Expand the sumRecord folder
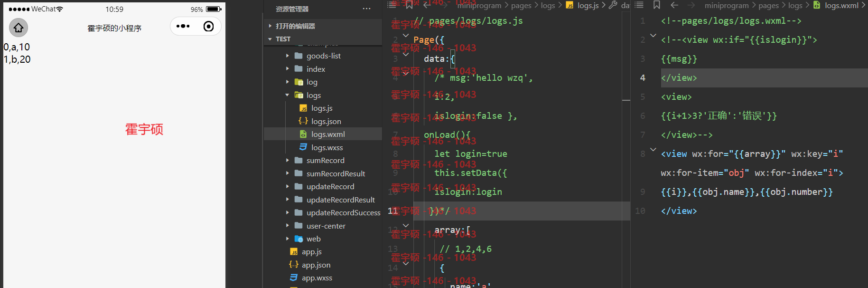The height and width of the screenshot is (288, 868). tap(287, 160)
